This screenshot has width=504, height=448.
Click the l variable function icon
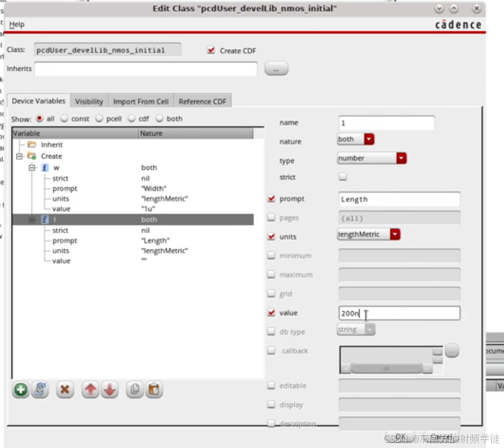coord(44,220)
